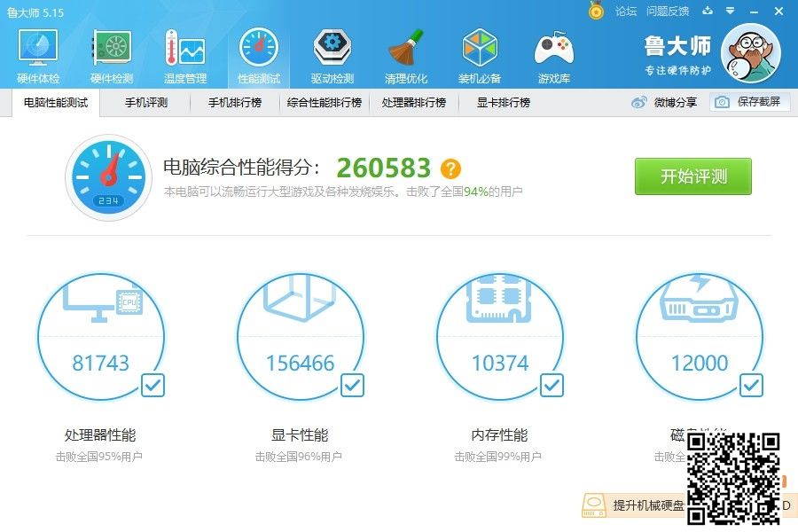Switch to 手机评测 tab
Viewport: 798px width, 532px height.
coord(146,102)
